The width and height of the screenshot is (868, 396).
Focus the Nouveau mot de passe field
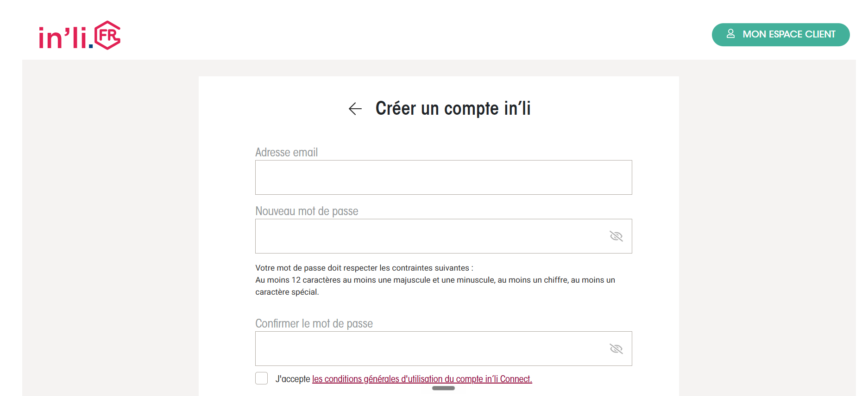click(x=443, y=236)
